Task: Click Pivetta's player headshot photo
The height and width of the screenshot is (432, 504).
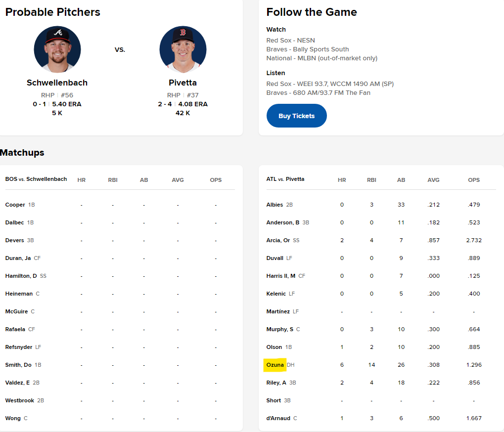Action: (183, 49)
